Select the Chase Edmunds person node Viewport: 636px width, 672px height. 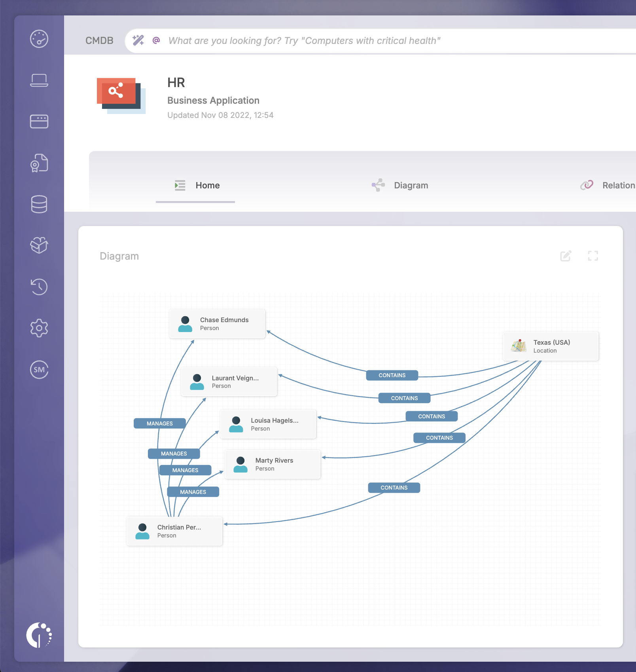click(217, 324)
